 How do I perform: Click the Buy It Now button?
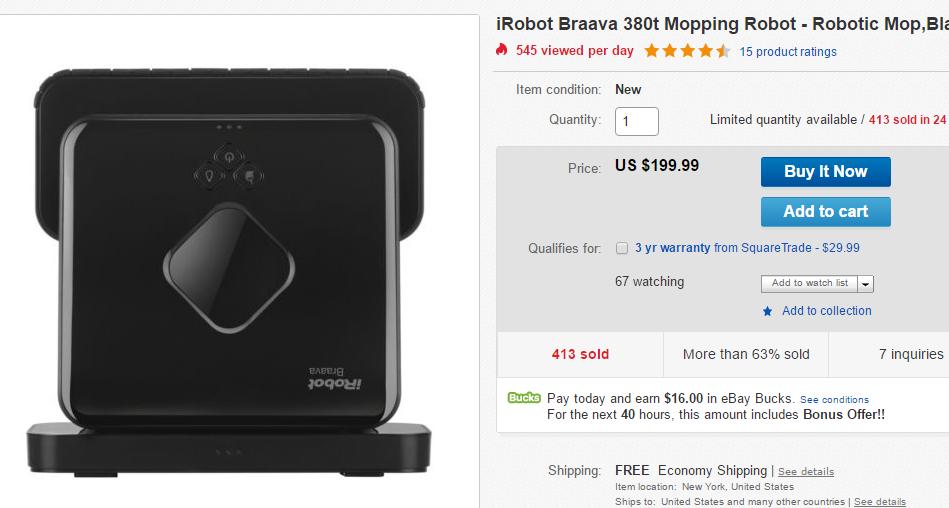click(825, 171)
